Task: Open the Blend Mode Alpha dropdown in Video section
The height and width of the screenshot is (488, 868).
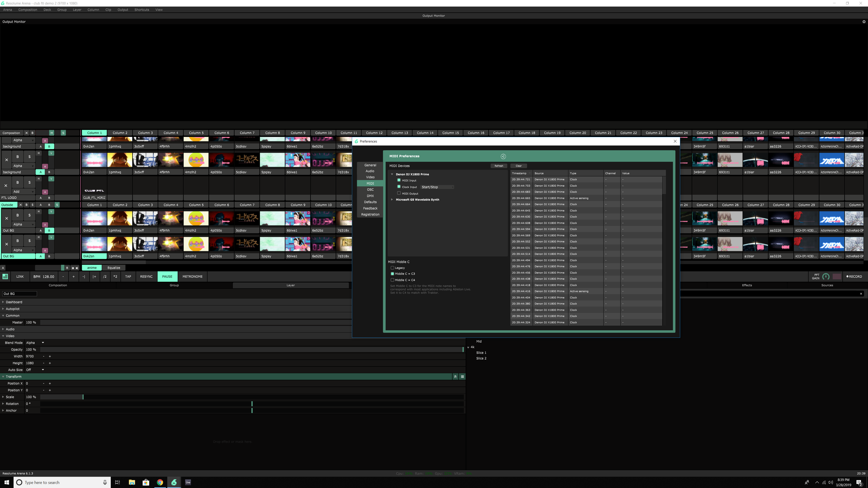Action: point(35,343)
